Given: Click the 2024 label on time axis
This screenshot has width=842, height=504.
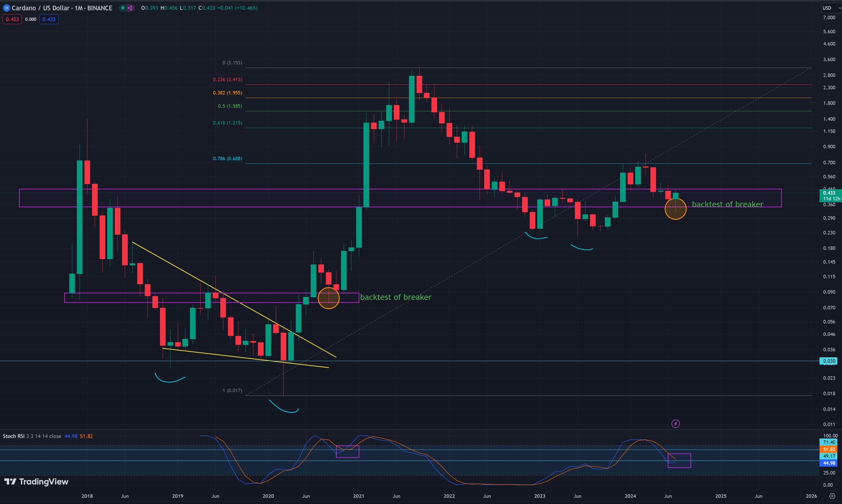Looking at the screenshot, I should 630,496.
